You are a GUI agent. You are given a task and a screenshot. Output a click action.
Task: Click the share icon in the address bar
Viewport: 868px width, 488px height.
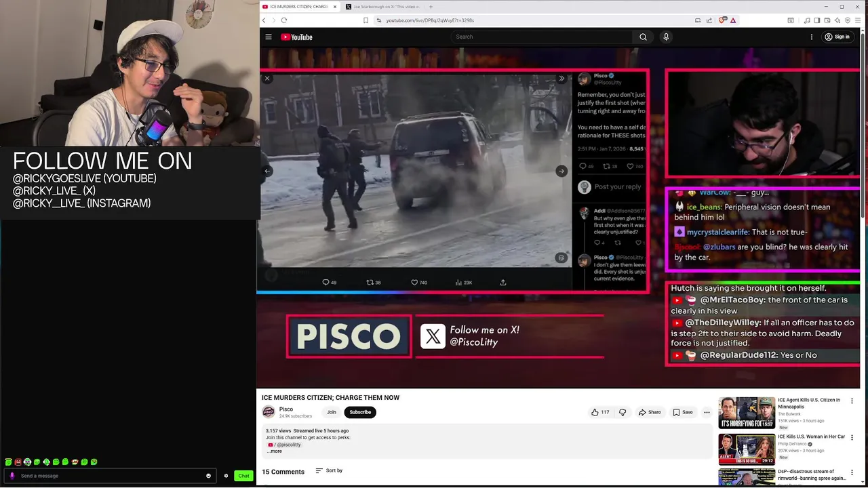(709, 20)
